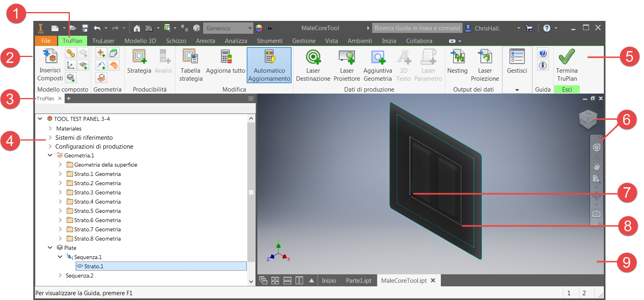This screenshot has height=300, width=644.
Task: Click the tile windows grid icon
Action: (275, 280)
